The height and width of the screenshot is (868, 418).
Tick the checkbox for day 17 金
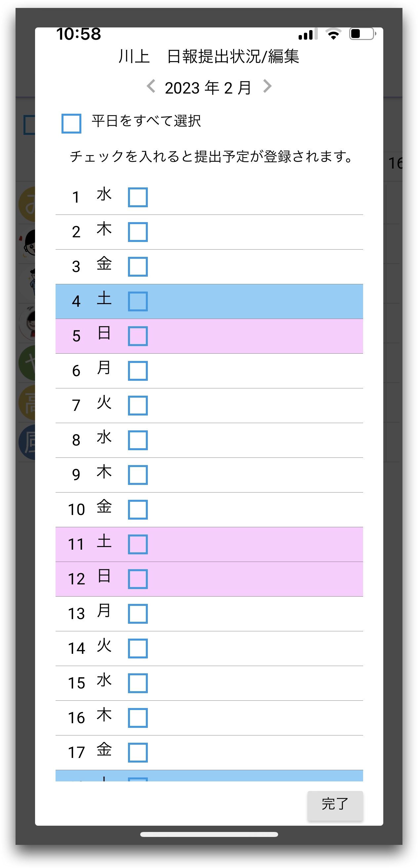pos(138,752)
